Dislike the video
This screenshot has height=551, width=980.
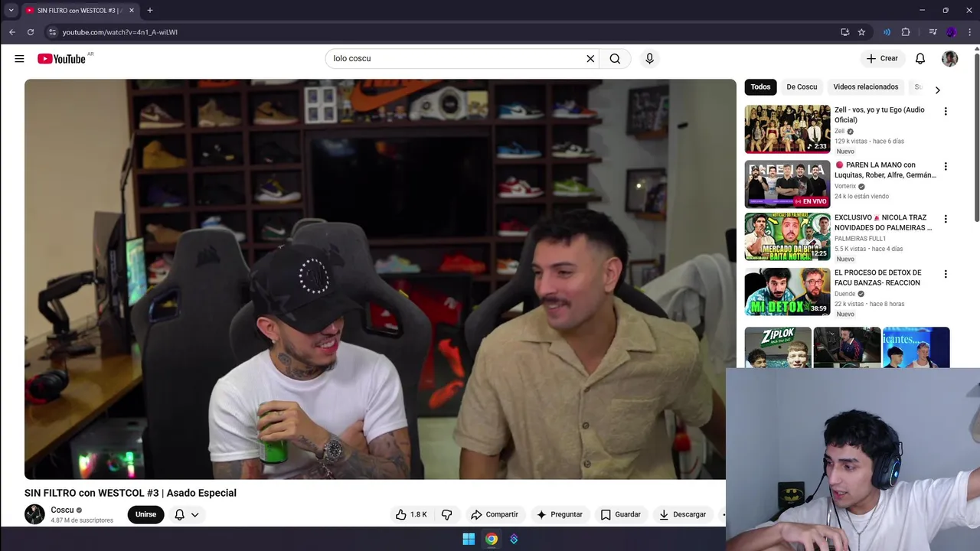pos(447,514)
